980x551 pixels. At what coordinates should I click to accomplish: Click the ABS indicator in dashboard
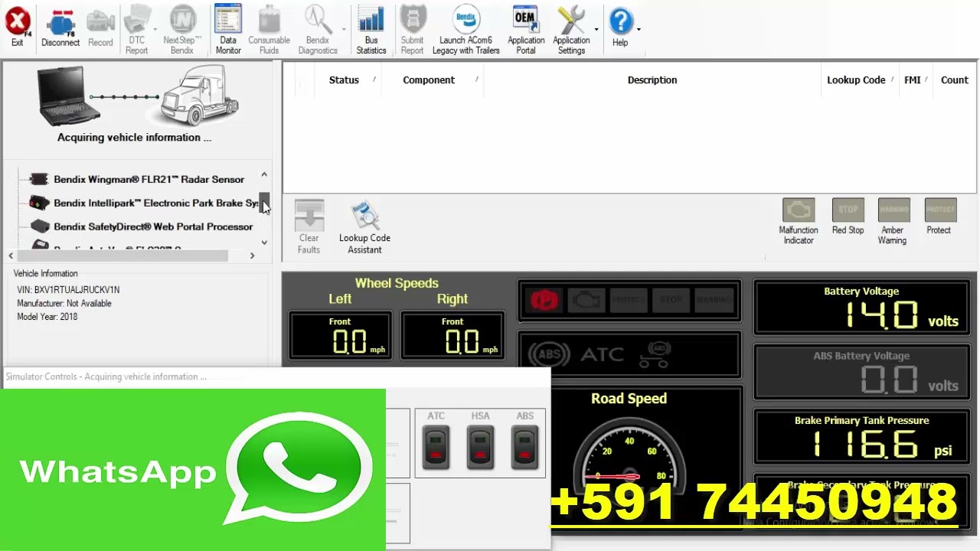click(549, 355)
